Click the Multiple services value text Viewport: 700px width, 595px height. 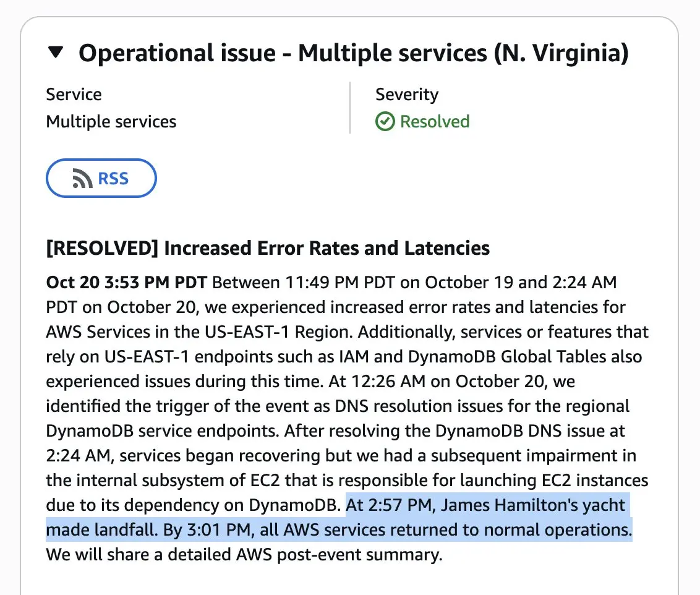111,121
